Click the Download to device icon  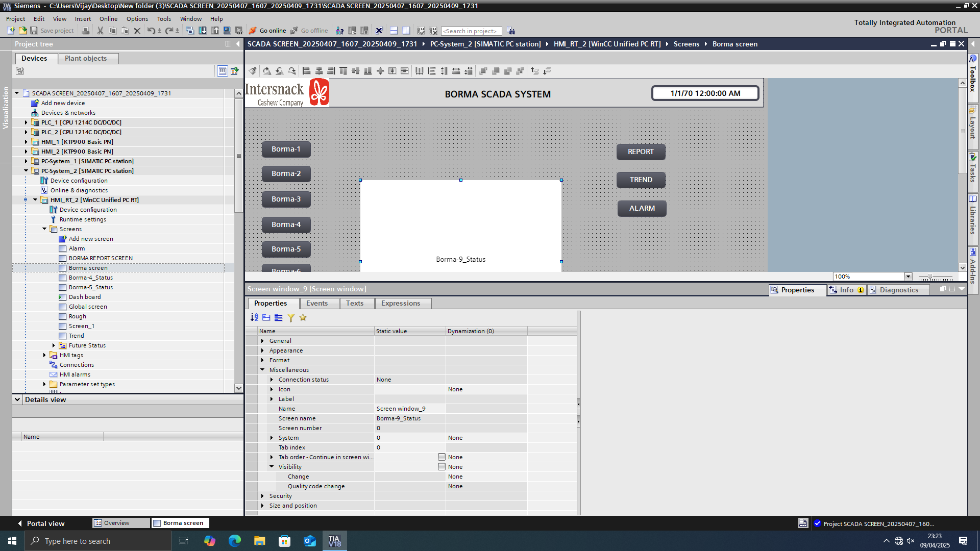click(x=203, y=31)
